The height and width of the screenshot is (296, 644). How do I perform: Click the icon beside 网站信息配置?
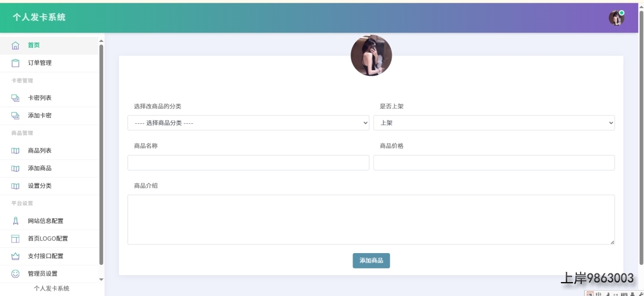[x=16, y=221]
